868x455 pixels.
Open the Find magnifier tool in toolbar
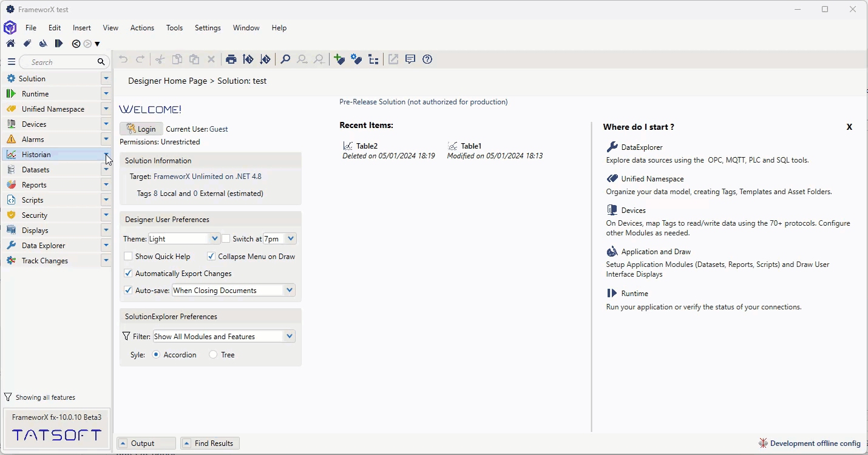285,59
